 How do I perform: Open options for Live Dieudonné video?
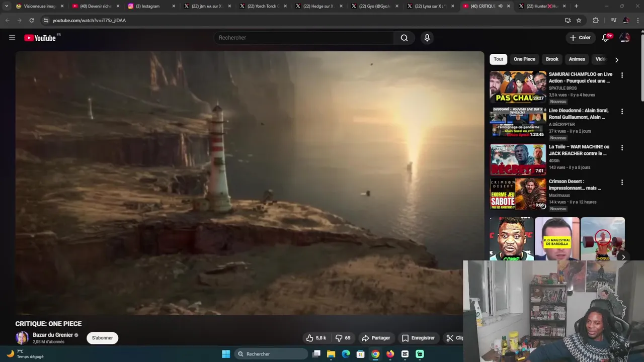622,111
